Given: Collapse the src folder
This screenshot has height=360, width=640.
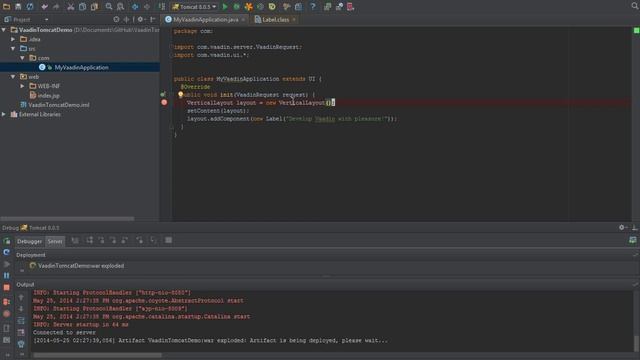Looking at the screenshot, I should click(x=13, y=49).
